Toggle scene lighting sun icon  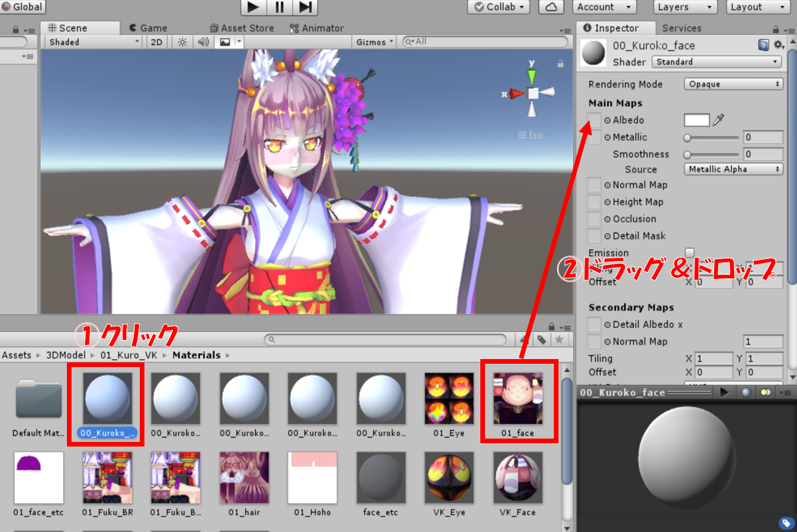[x=182, y=42]
